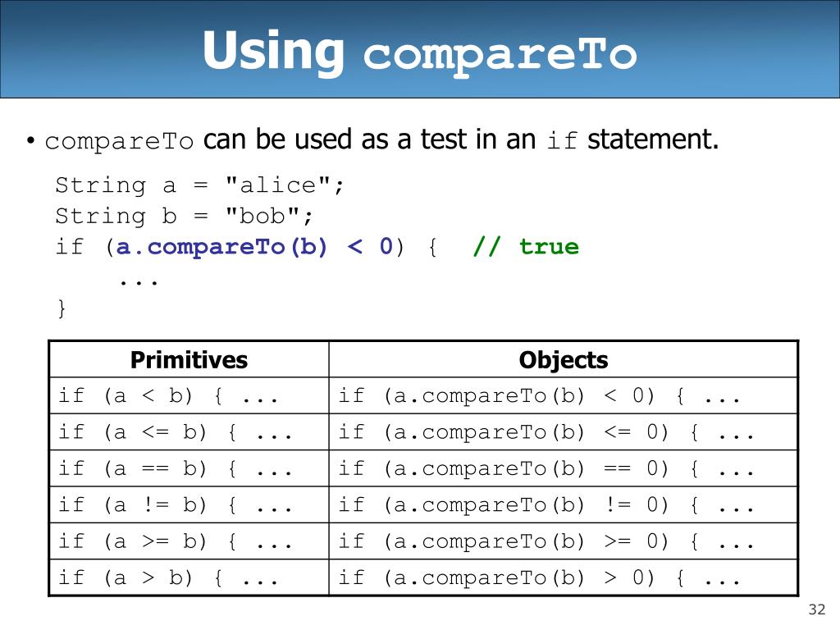Click the cell a.compareTo(b) == 0
The height and width of the screenshot is (630, 840).
[x=564, y=468]
